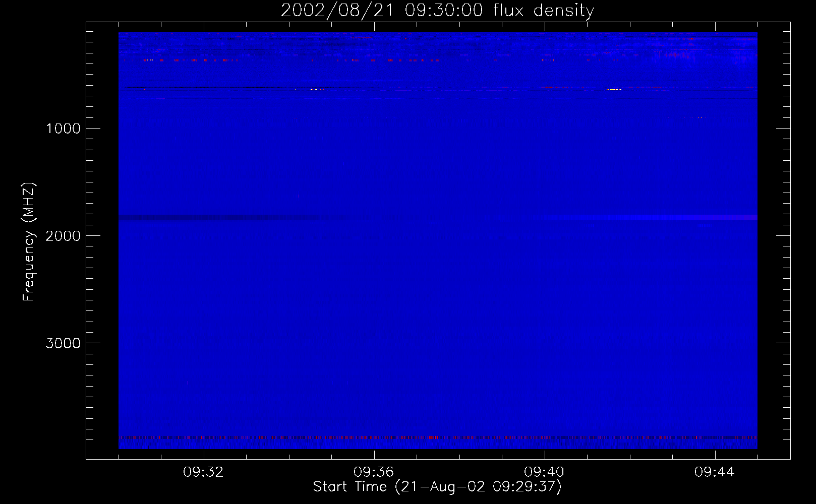Click the 2000 frequency tick label
816x504 pixels.
tap(63, 236)
